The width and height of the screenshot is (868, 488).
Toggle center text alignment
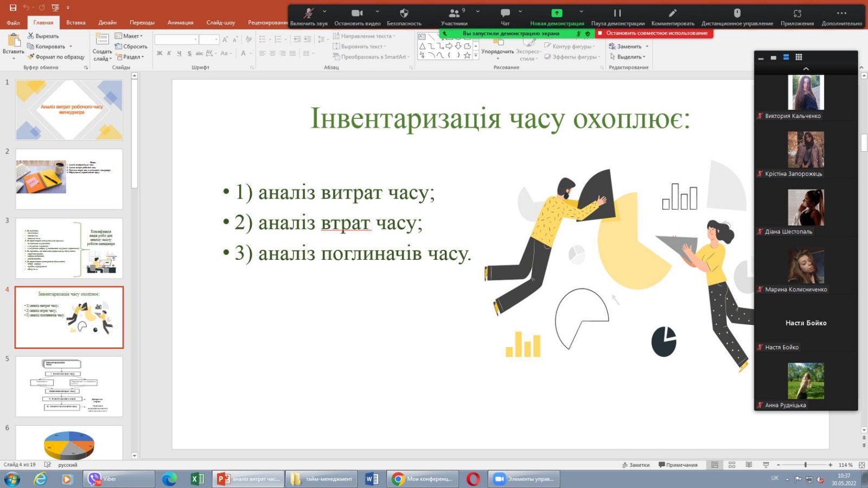pyautogui.click(x=272, y=53)
